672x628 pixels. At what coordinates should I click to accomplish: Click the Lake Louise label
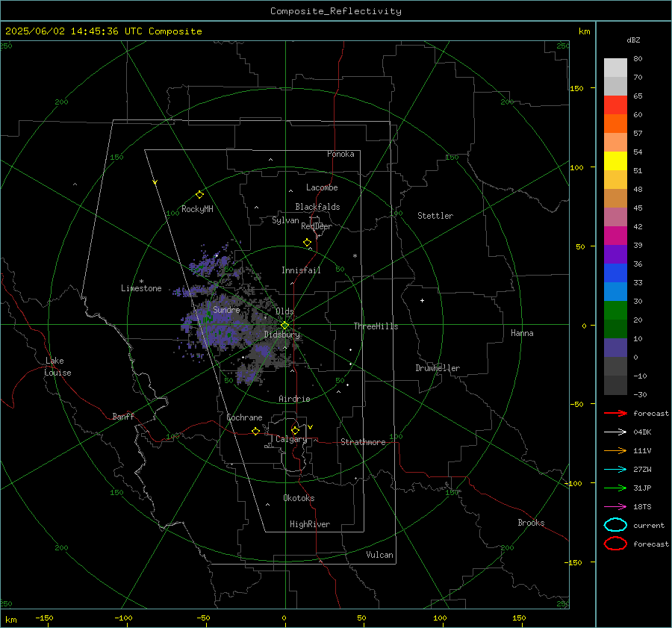[x=57, y=367]
